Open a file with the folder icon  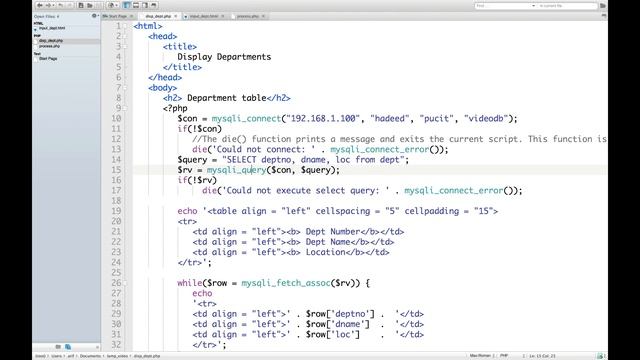pos(90,5)
